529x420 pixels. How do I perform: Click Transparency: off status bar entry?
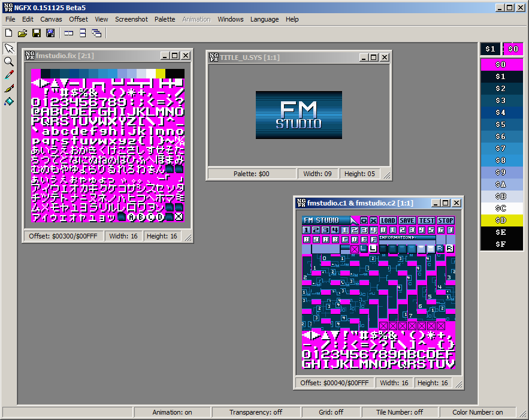[256, 412]
